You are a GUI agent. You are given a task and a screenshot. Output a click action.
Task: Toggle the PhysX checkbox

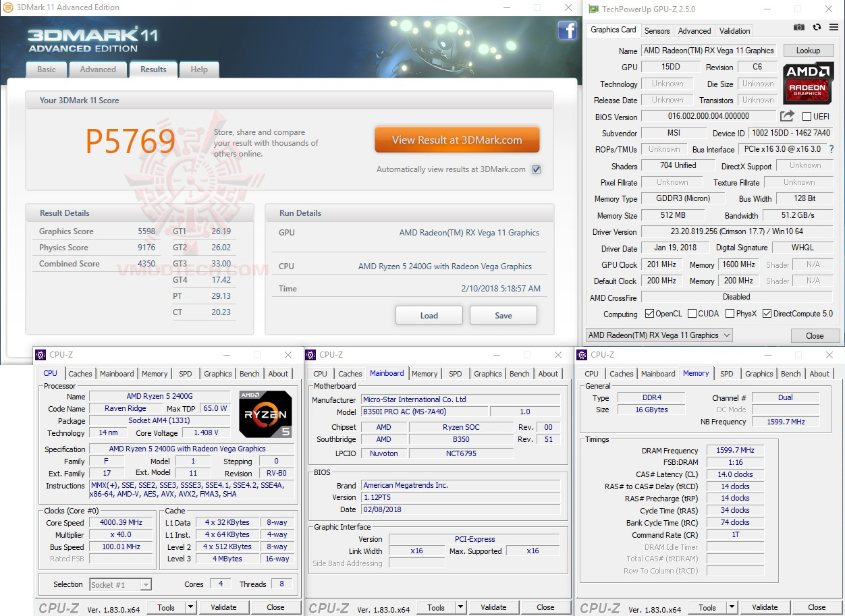[x=730, y=314]
